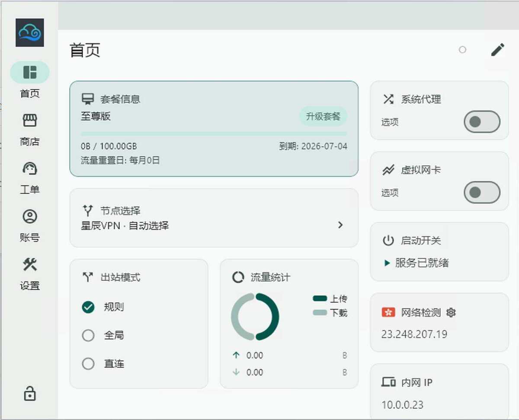This screenshot has height=420, width=519.
Task: Open the 设置 settings tools icon
Action: coord(30,264)
